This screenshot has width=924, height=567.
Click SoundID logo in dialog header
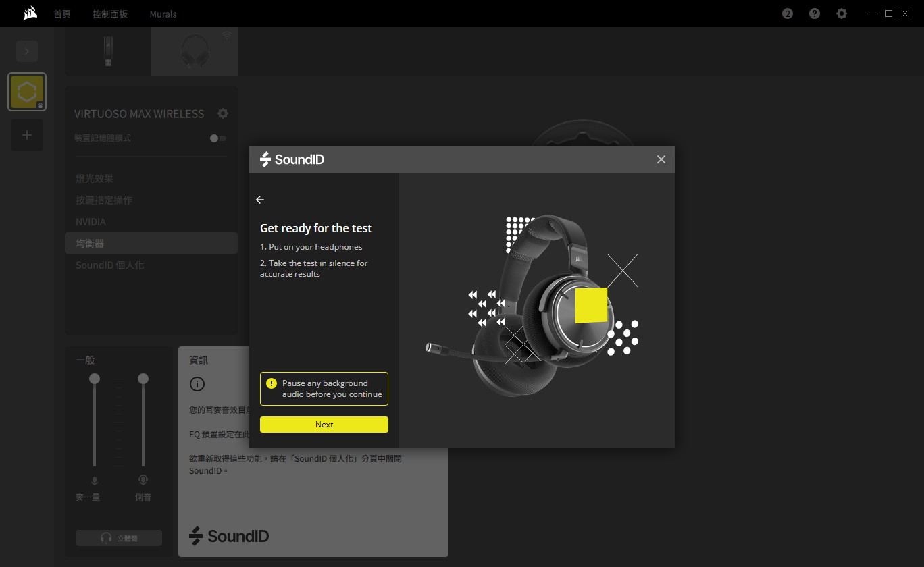[x=292, y=159]
